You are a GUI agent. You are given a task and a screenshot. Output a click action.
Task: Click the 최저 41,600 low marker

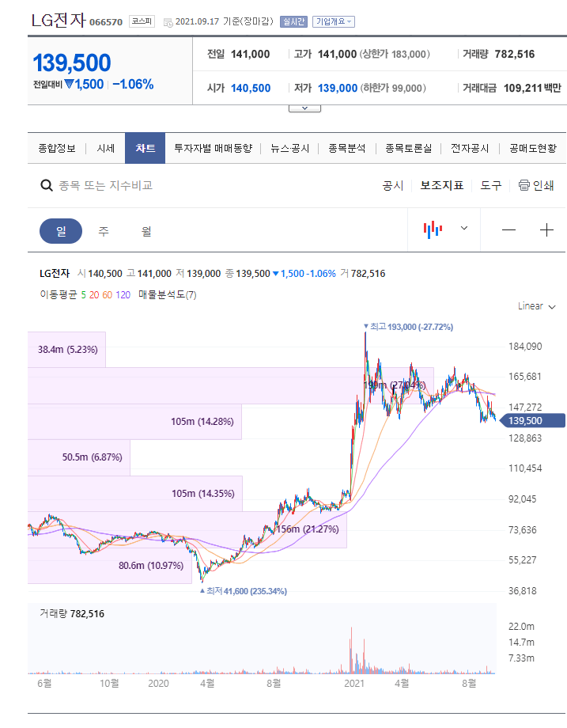[x=244, y=591]
